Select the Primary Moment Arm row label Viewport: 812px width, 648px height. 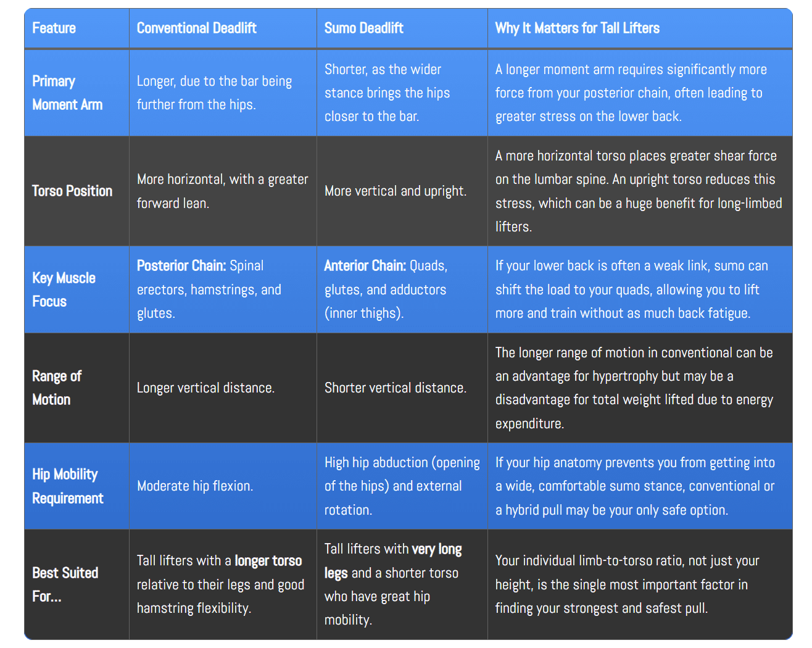[x=67, y=93]
